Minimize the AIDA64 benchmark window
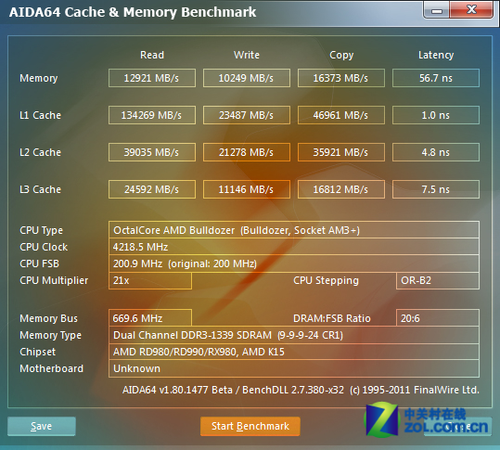Image resolution: width=500 pixels, height=450 pixels. click(x=437, y=10)
